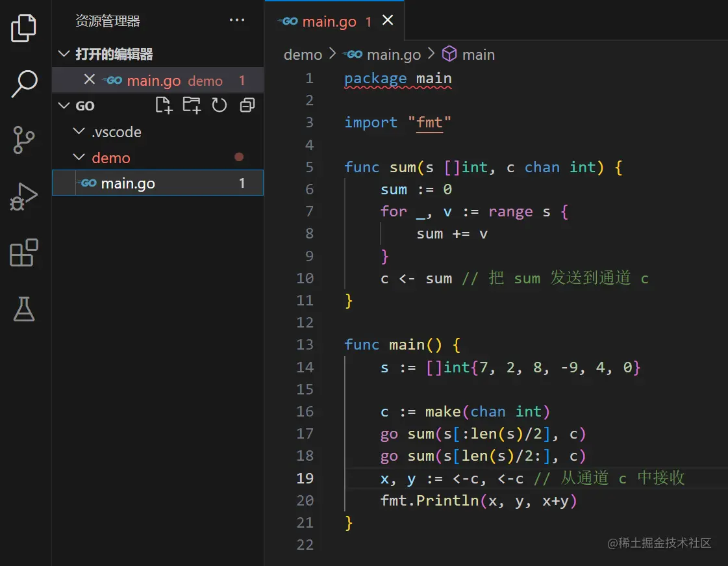Screen dimensions: 728x566
Task: Open the explorer's more actions ellipsis menu
Action: (237, 20)
